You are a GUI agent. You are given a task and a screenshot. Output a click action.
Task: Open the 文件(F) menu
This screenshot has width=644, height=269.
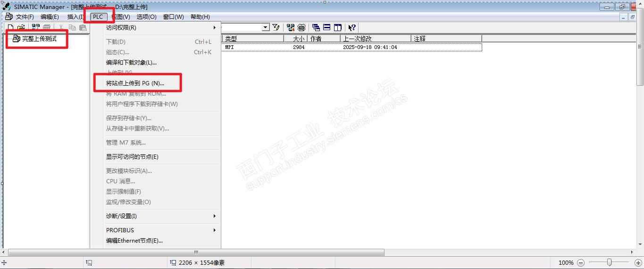[x=25, y=17]
